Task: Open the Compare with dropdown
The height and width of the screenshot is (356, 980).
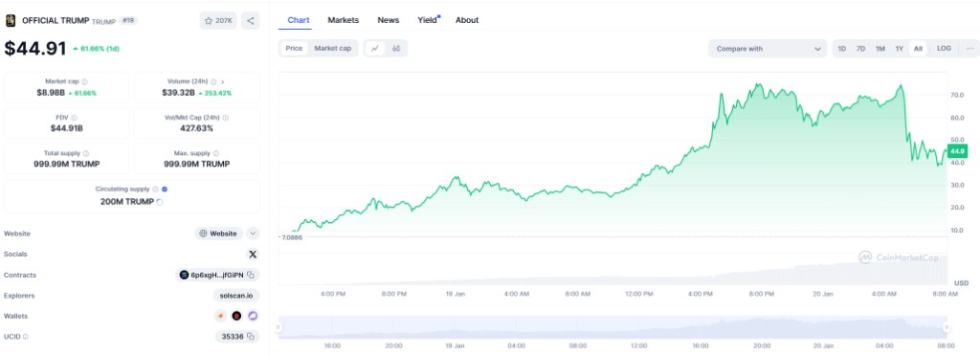Action: tap(768, 49)
